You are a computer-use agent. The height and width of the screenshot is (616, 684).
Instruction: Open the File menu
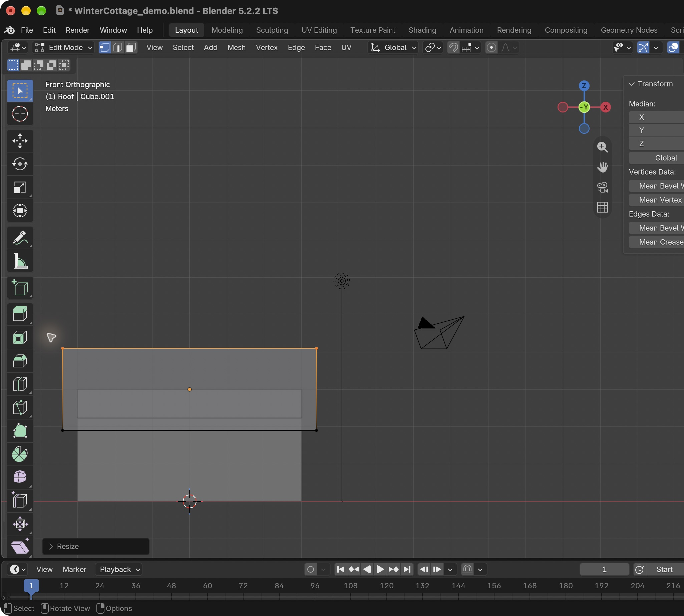tap(27, 30)
